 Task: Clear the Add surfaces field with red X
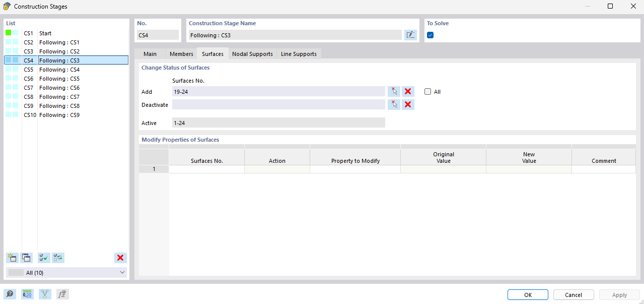coord(407,91)
